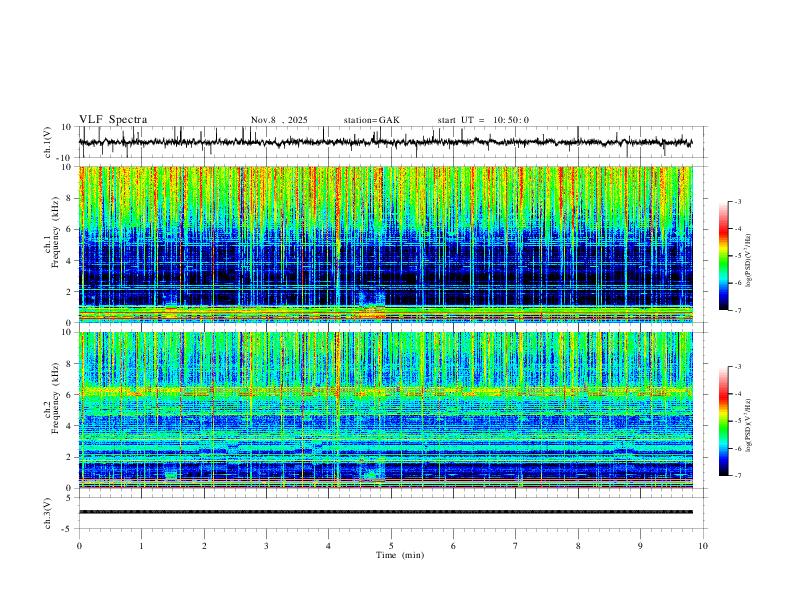Click the "8" tick on ch.2 frequency axis

(69, 364)
